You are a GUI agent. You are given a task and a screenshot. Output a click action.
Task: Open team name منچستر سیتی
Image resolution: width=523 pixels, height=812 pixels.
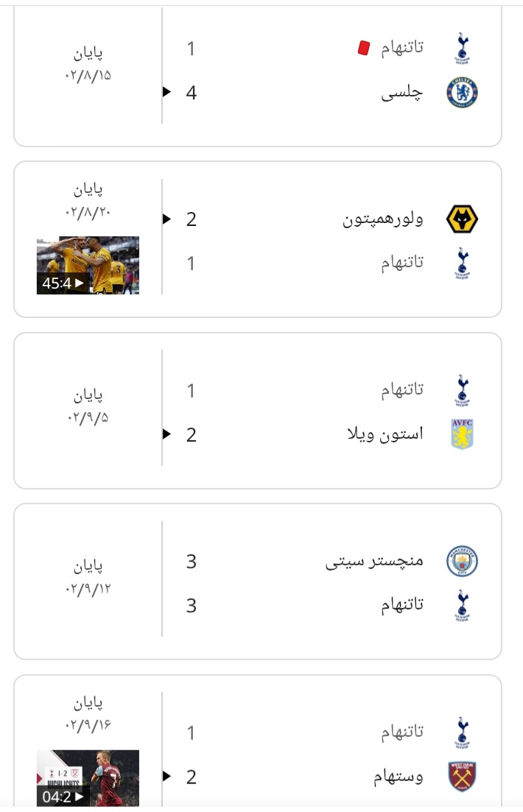point(374,562)
